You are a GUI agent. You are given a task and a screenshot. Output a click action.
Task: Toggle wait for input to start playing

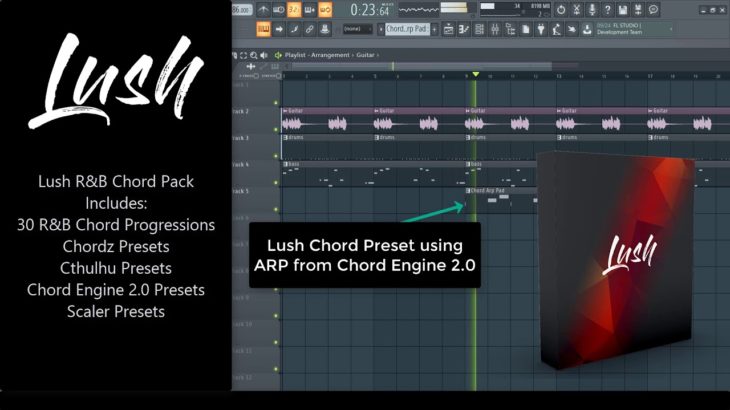coord(278,10)
